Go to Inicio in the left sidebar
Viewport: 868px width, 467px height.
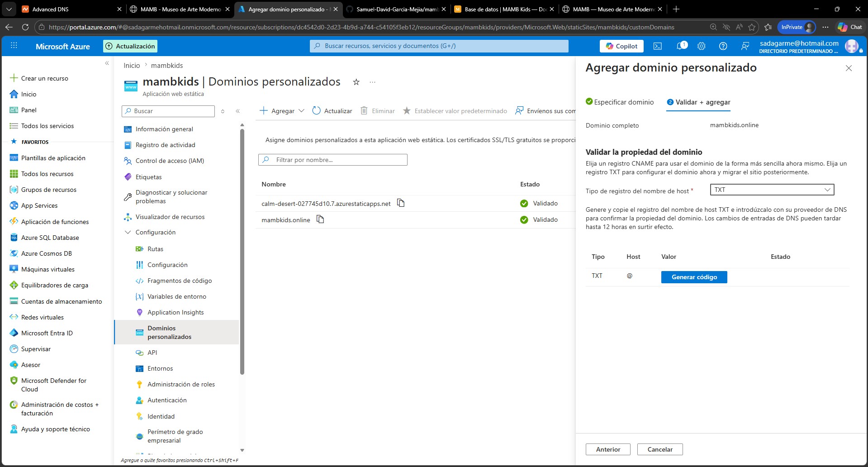[x=28, y=94]
